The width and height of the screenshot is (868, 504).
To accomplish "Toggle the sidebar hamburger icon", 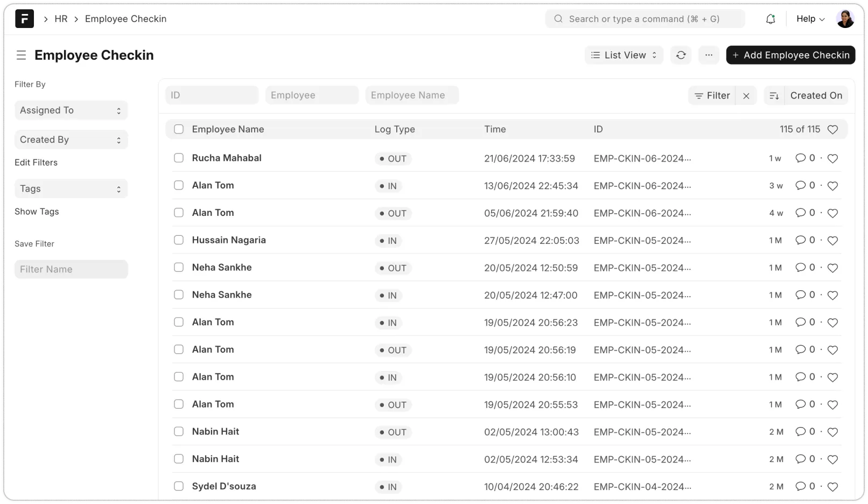I will click(x=21, y=55).
